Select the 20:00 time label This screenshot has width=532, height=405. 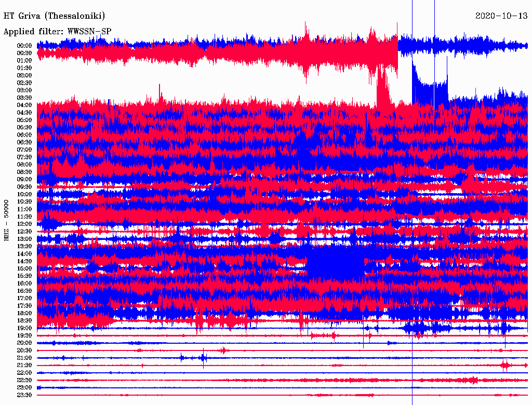click(x=24, y=343)
